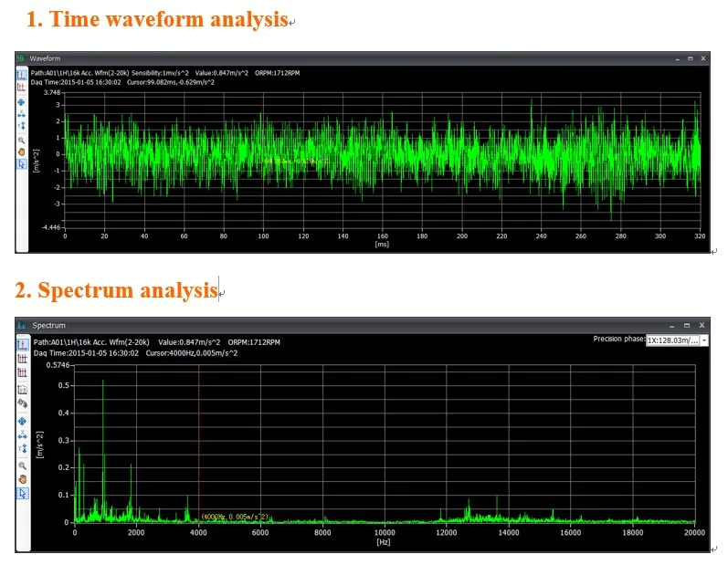The image size is (728, 565).
Task: Select single cursor tool in Waveform panel
Action: pos(22,74)
